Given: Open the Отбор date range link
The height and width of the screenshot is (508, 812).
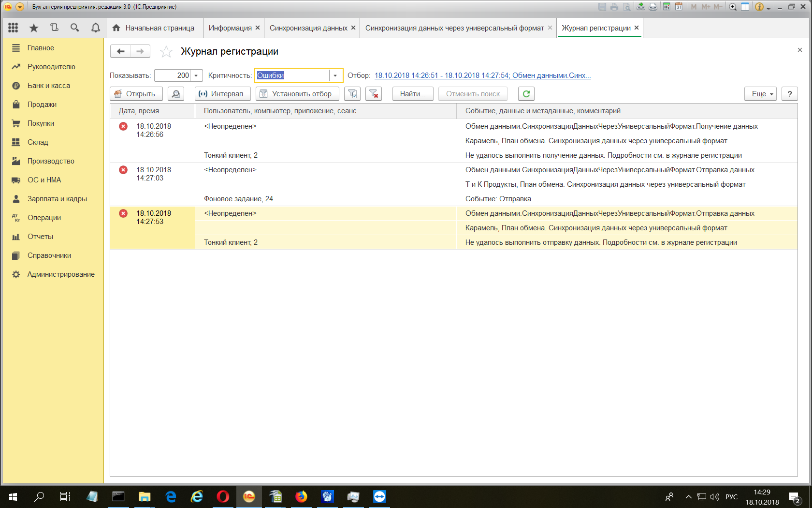Looking at the screenshot, I should 482,75.
